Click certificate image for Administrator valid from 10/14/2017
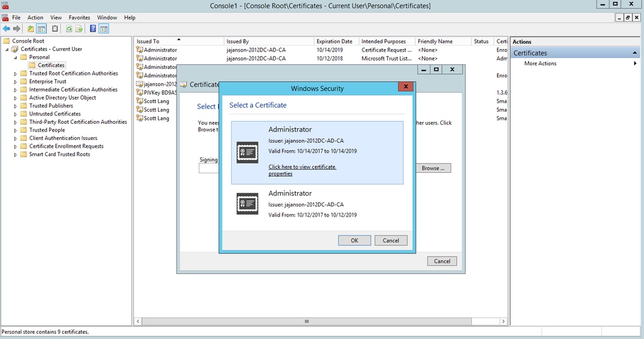644x339 pixels. click(248, 153)
